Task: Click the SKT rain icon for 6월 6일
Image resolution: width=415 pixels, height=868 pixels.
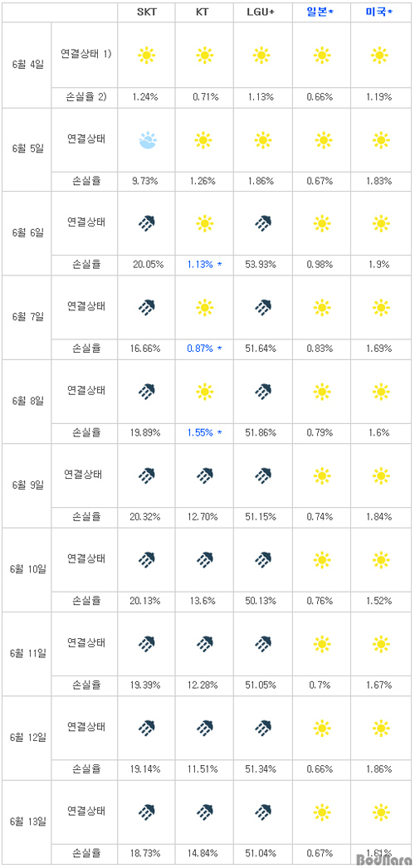Action: click(146, 223)
